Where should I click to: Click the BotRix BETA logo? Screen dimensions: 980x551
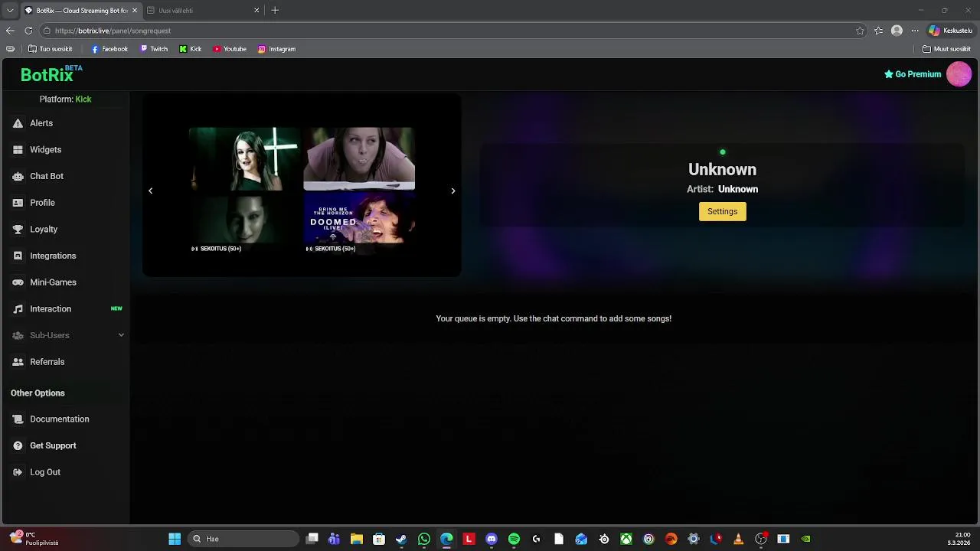point(51,74)
